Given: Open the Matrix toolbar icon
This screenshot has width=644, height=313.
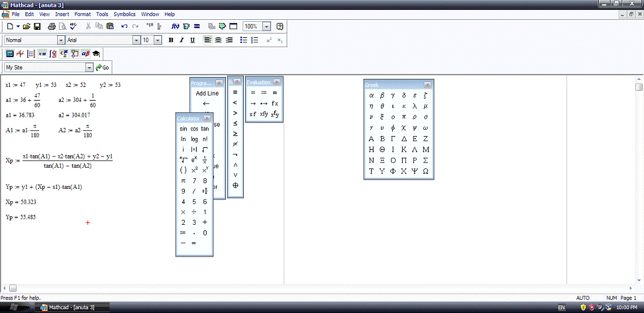Looking at the screenshot, I should (31, 53).
